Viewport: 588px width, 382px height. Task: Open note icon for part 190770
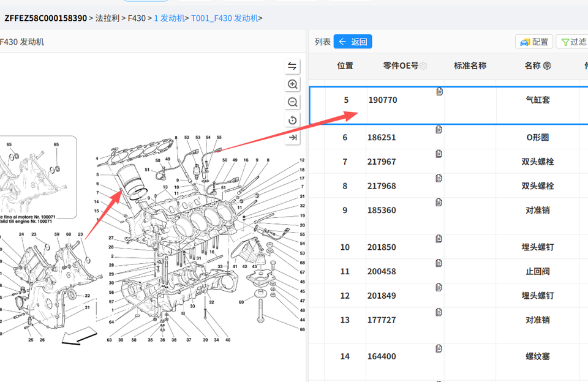(440, 91)
